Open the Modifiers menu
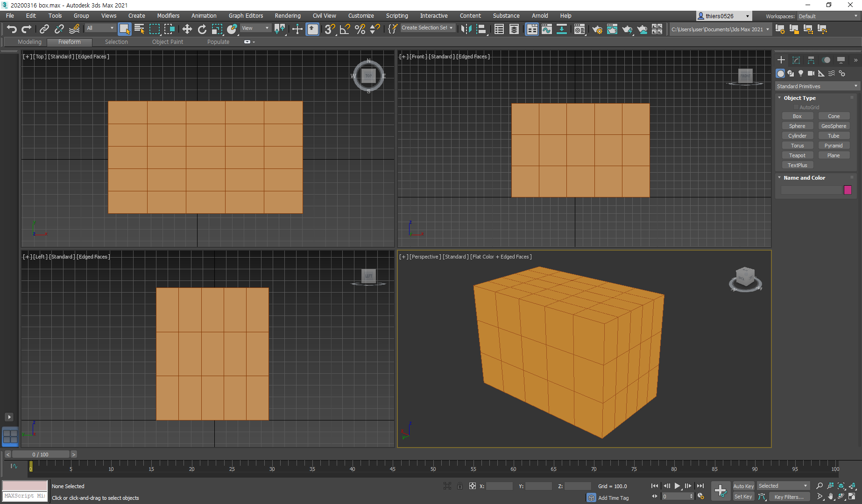The width and height of the screenshot is (862, 504). click(x=168, y=16)
